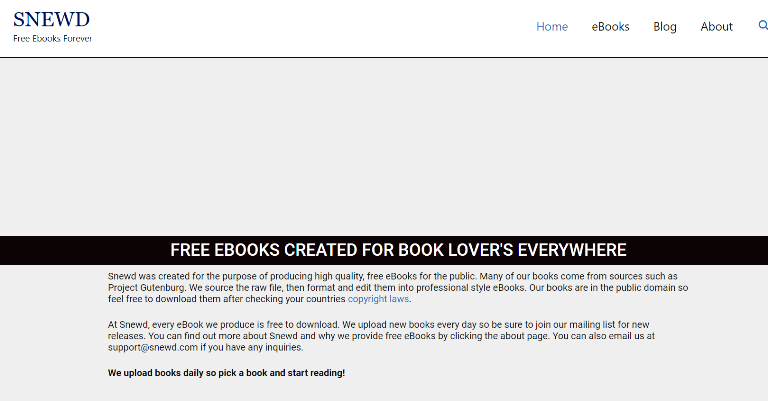
Task: Click the bold 'We upload books daily' line
Action: (x=226, y=373)
